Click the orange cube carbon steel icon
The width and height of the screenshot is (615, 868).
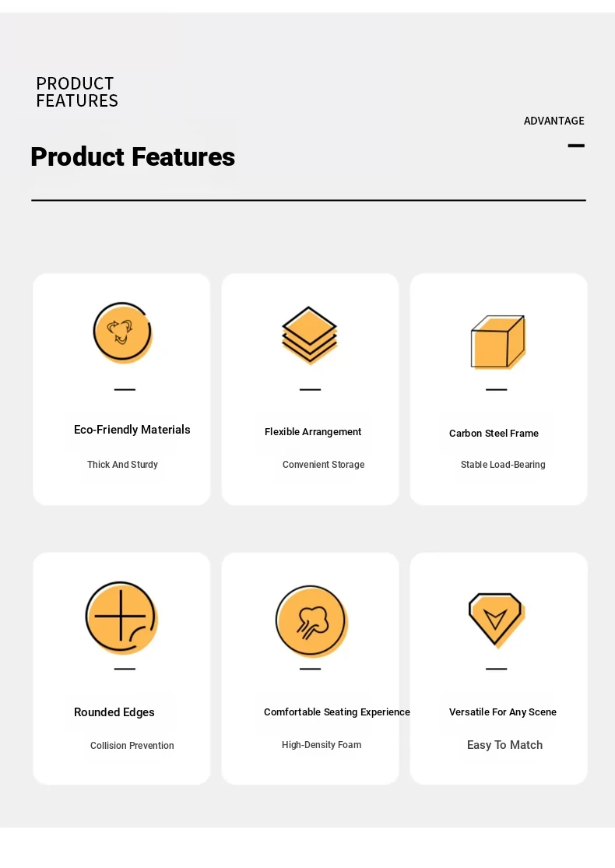[x=497, y=342]
